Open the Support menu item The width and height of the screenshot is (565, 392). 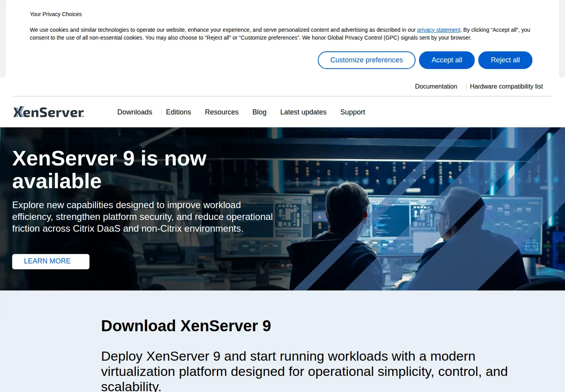click(x=352, y=112)
